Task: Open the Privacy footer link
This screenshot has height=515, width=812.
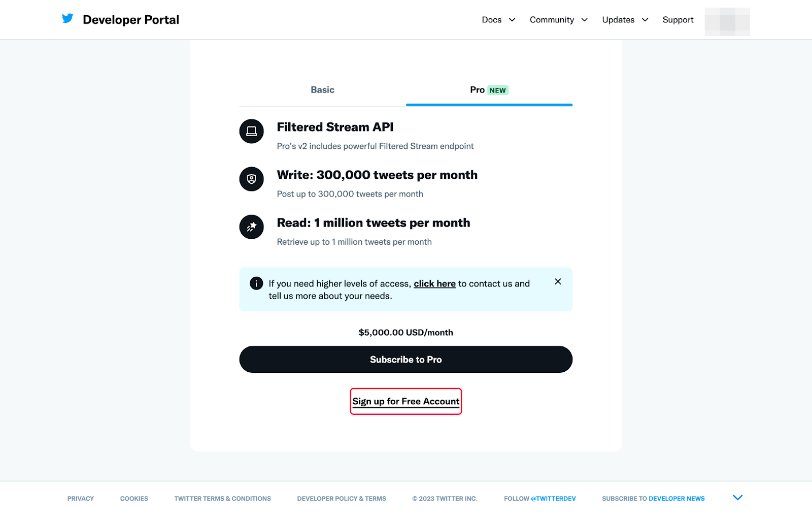Action: (81, 499)
